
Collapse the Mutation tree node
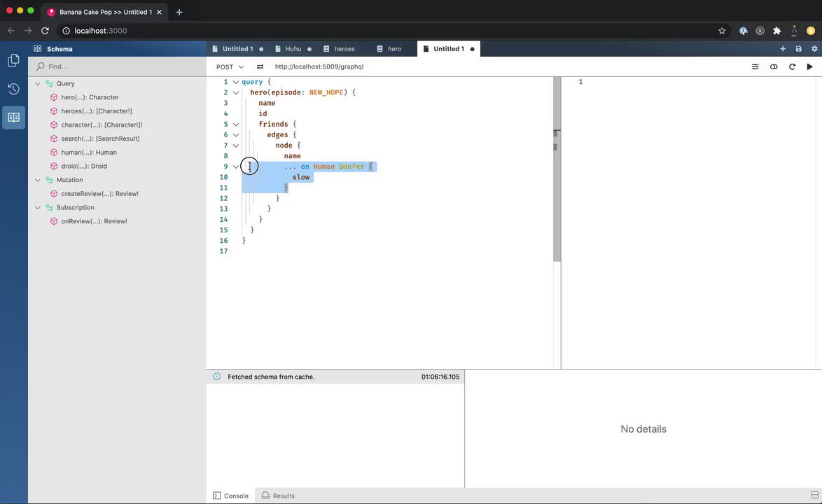click(38, 180)
